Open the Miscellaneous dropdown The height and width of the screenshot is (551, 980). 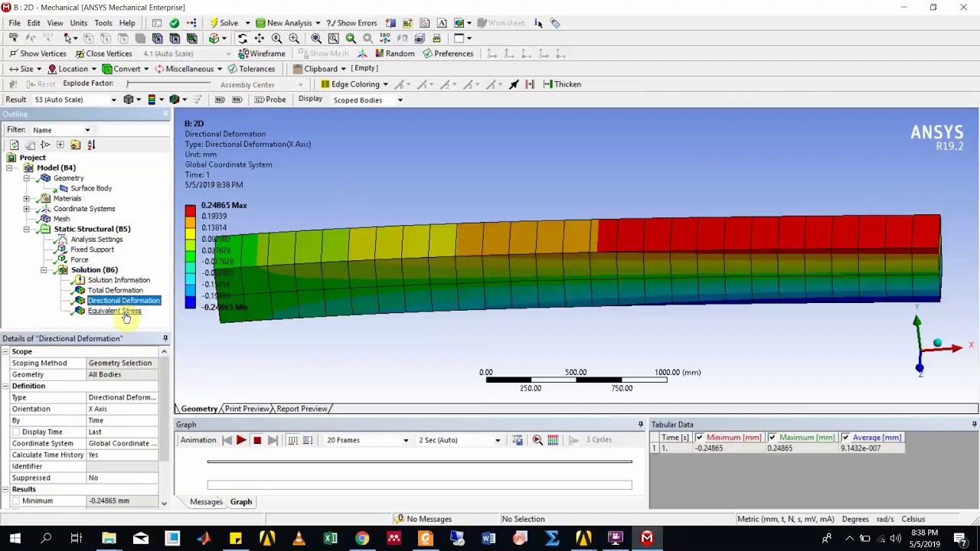pos(188,69)
